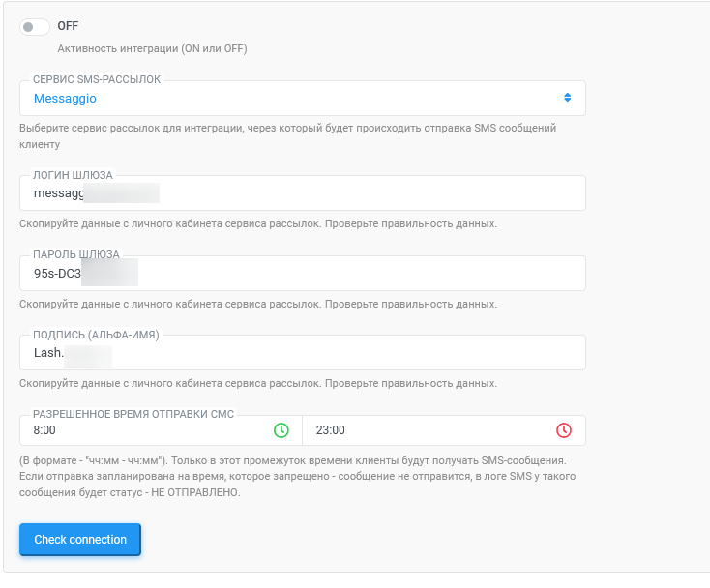Expand service list via blue up-down arrows
This screenshot has height=588, width=710.
coord(567,98)
